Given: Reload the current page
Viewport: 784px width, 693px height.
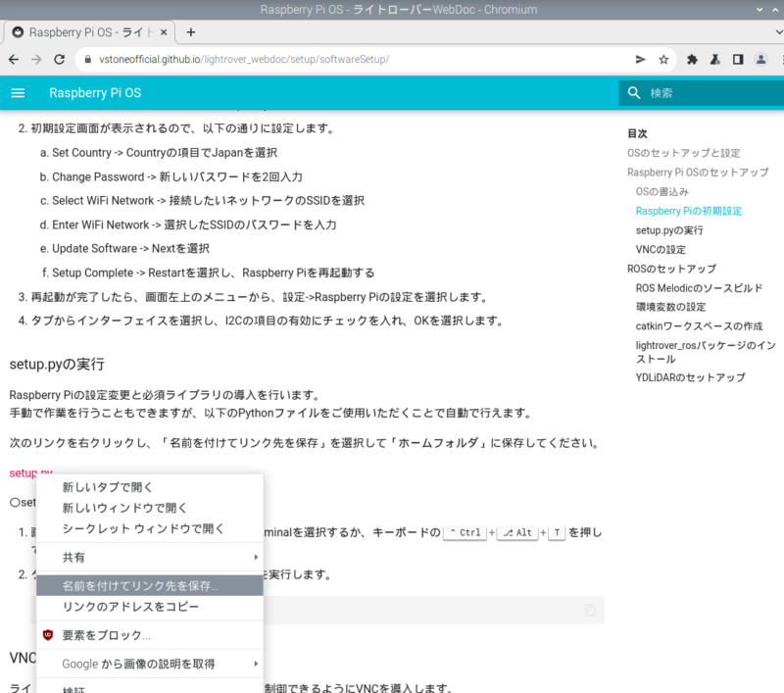Looking at the screenshot, I should point(60,60).
